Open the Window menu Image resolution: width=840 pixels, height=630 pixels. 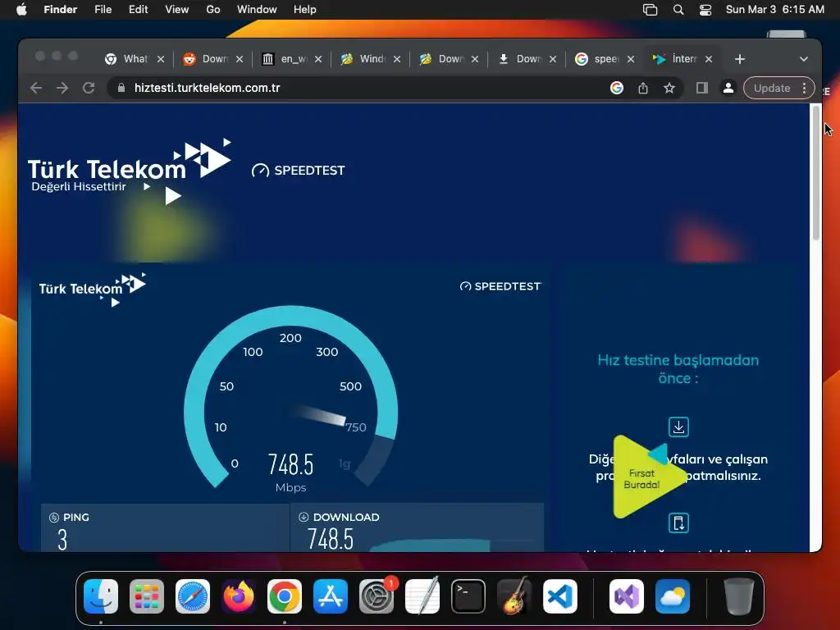[257, 10]
